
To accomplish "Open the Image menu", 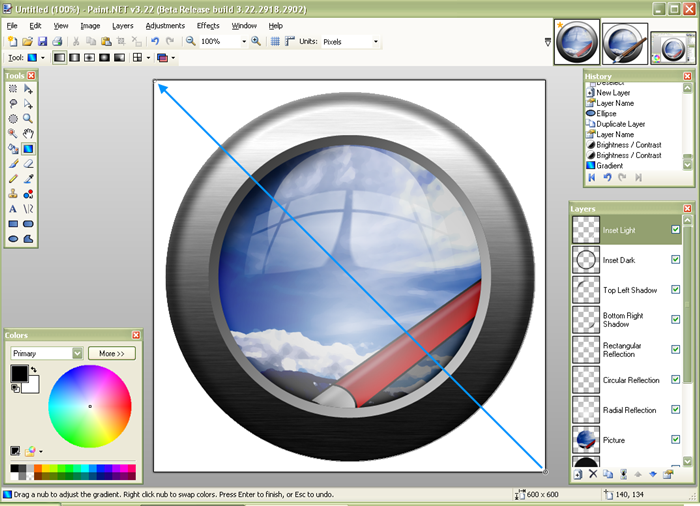I will [90, 26].
